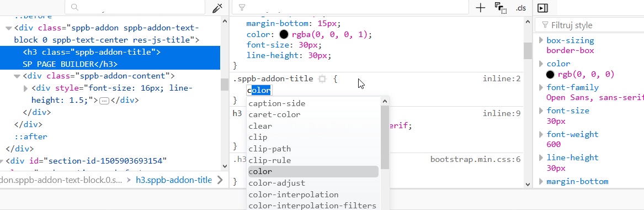Click autocomplete popup scrollbar up arrow
Viewport: 644px width, 210px height.
click(385, 101)
